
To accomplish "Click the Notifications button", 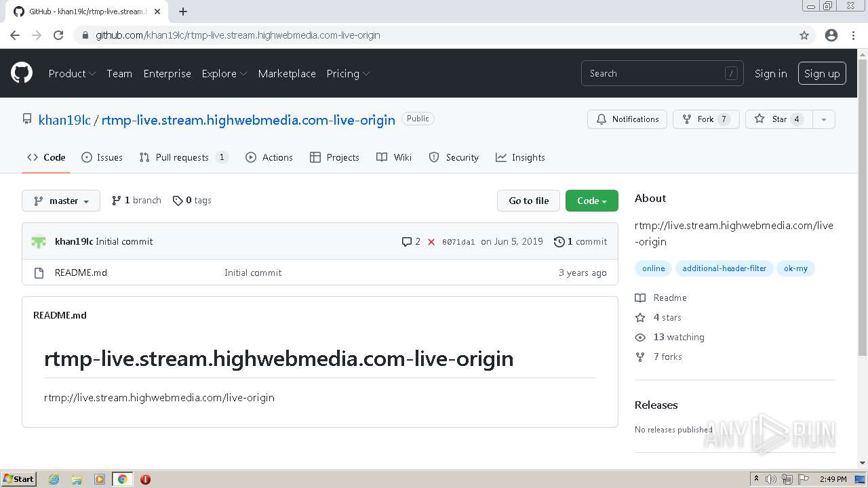I will pyautogui.click(x=627, y=119).
